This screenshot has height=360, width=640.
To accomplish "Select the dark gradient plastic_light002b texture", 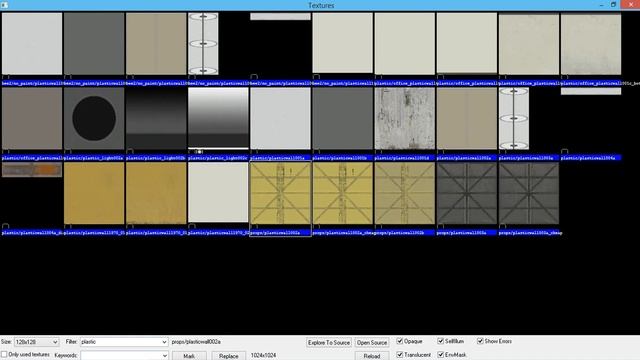I will 156,118.
